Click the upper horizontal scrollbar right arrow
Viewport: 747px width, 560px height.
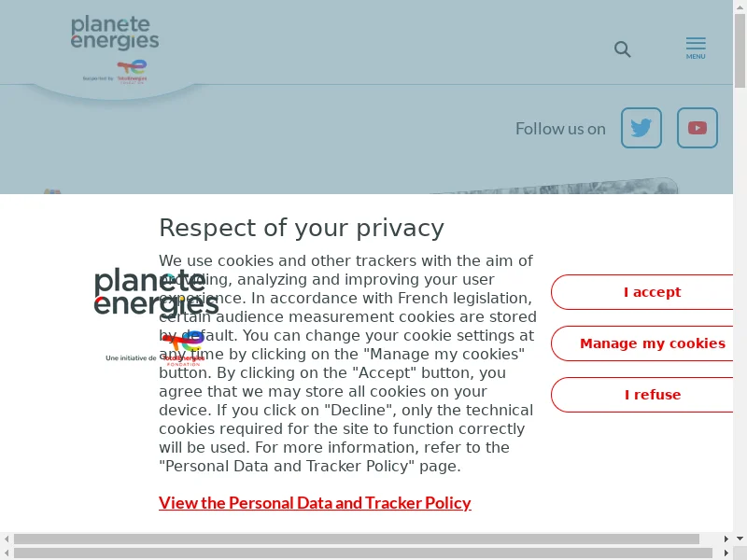pyautogui.click(x=726, y=539)
